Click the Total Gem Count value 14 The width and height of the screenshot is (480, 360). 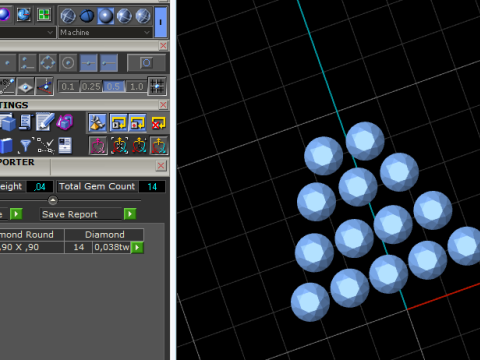click(x=152, y=186)
